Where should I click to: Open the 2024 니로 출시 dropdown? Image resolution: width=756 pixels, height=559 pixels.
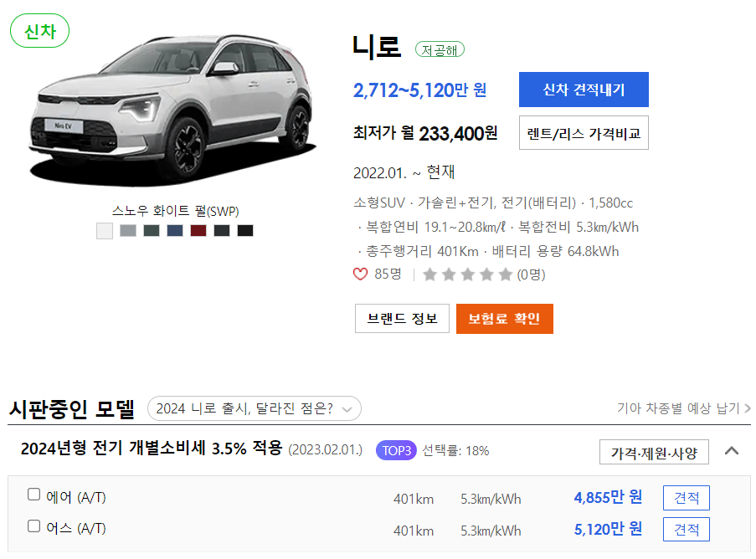point(254,408)
